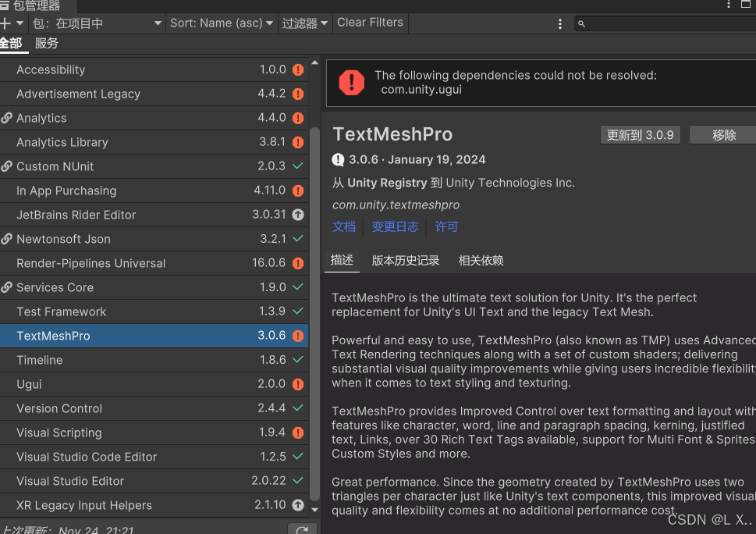Screen dimensions: 756x534
Task: Select the Render-Pipelines Universal package
Action: [x=154, y=263]
